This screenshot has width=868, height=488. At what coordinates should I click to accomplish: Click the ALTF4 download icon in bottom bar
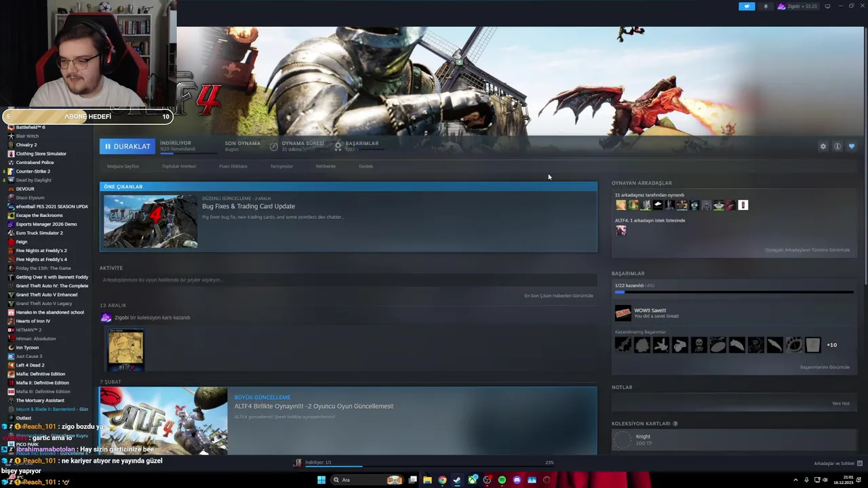(298, 463)
